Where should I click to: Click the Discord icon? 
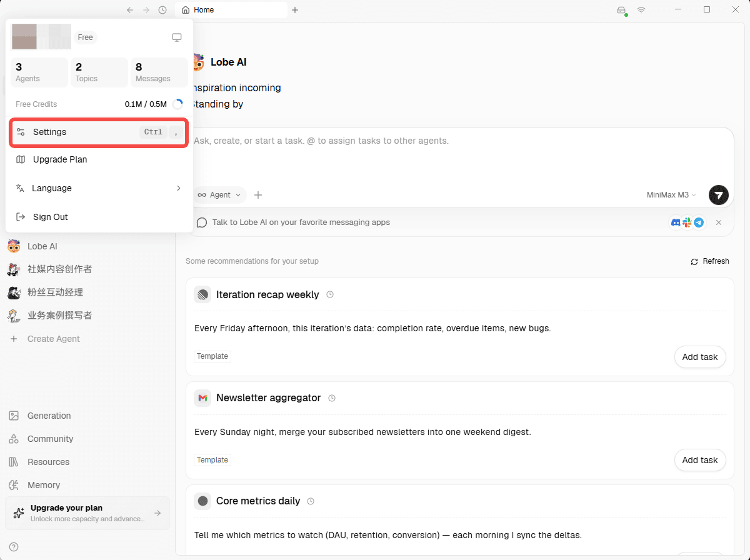tap(676, 222)
